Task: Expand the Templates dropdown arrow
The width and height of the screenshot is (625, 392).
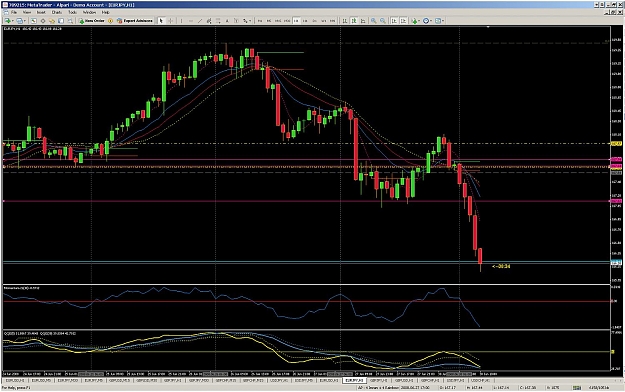Action: click(x=443, y=21)
